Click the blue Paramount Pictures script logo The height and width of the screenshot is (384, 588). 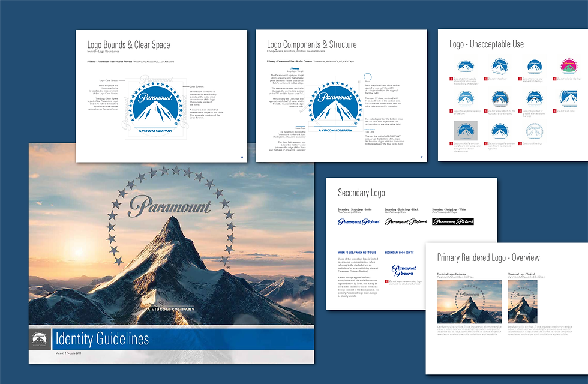(x=359, y=221)
